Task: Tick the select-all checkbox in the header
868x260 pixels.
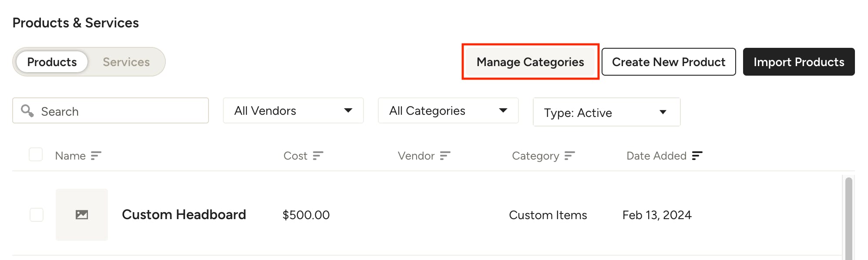Action: pyautogui.click(x=36, y=155)
